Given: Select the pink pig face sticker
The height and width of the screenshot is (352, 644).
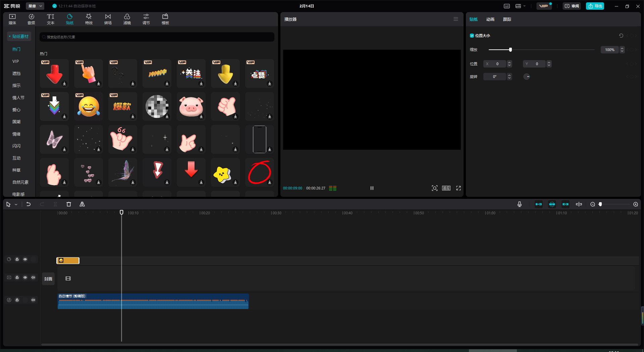Looking at the screenshot, I should (x=191, y=106).
